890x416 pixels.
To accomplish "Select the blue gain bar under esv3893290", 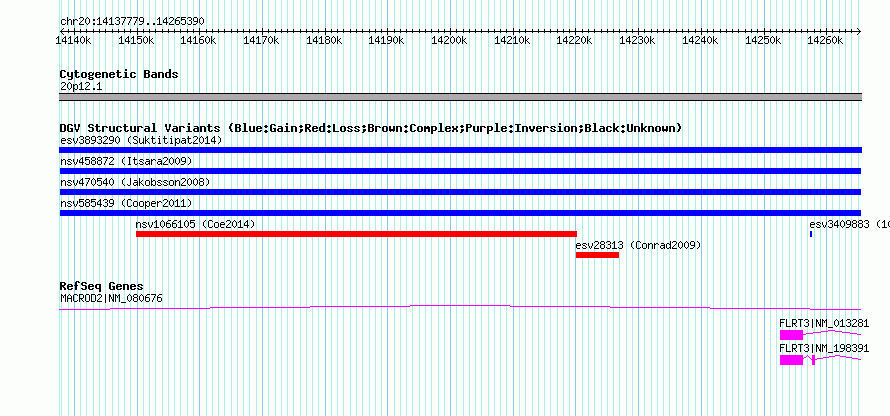I will 460,150.
